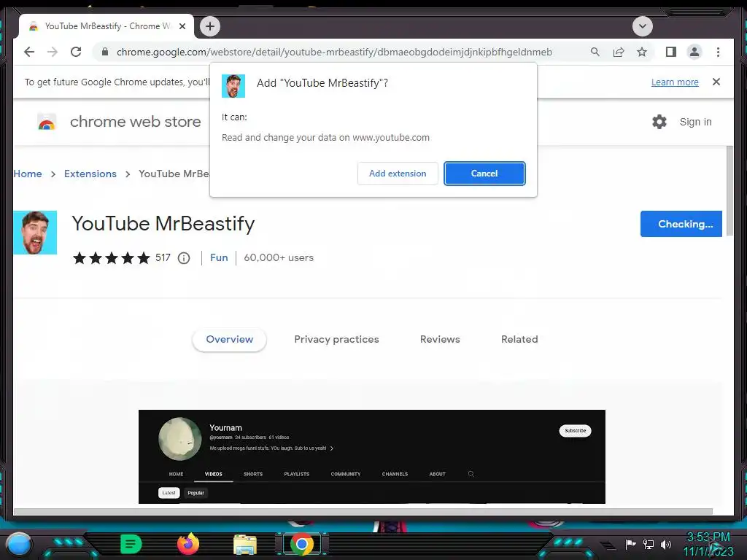Click the YouTube MrBeastify heading
747x560 pixels.
163,224
